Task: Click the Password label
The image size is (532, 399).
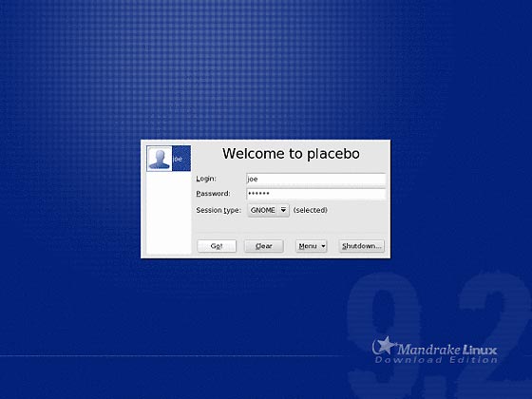Action: pyautogui.click(x=213, y=194)
